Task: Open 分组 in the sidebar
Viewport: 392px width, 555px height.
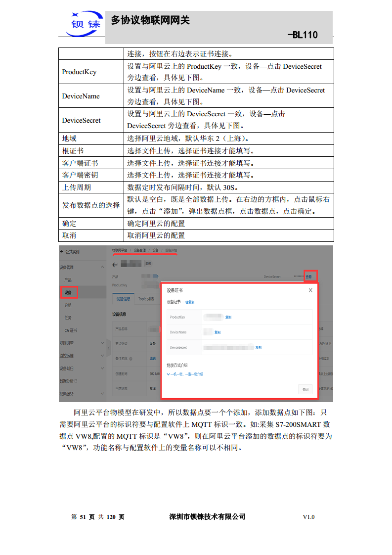Action: click(x=68, y=305)
